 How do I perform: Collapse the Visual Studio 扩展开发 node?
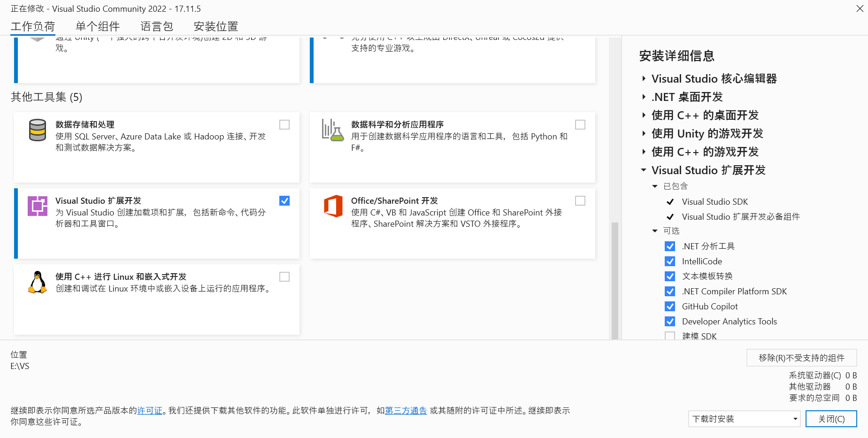644,170
